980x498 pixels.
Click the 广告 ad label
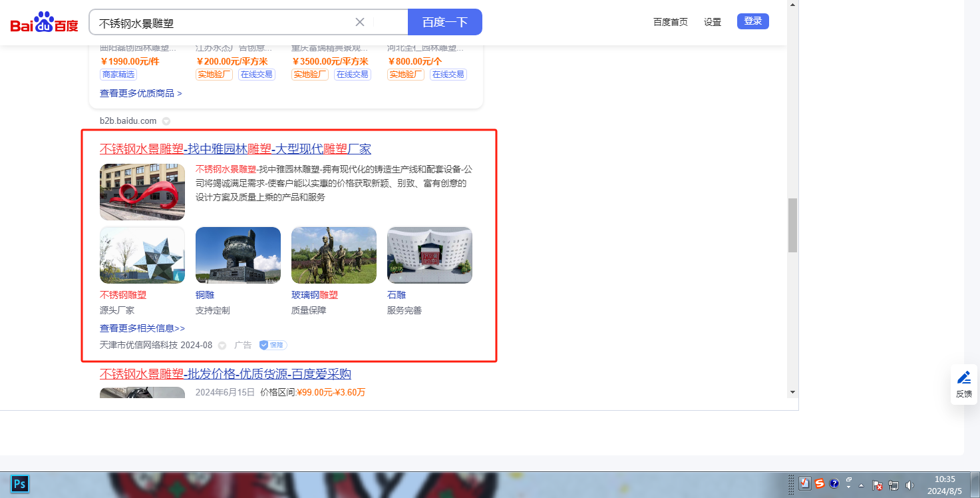244,345
